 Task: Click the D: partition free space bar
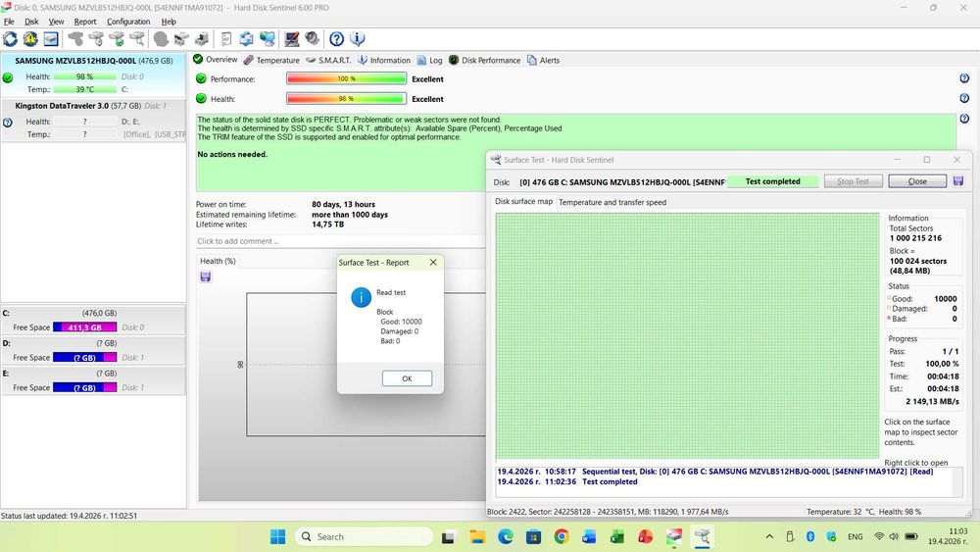coord(85,358)
